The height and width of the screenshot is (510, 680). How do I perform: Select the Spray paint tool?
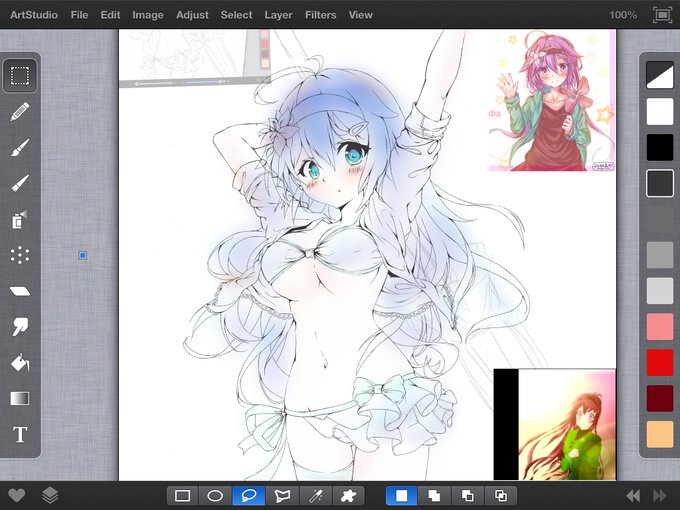[20, 219]
